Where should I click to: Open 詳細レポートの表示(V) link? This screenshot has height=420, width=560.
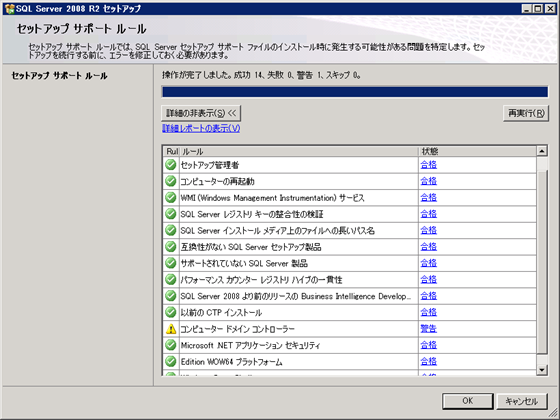[x=201, y=129]
